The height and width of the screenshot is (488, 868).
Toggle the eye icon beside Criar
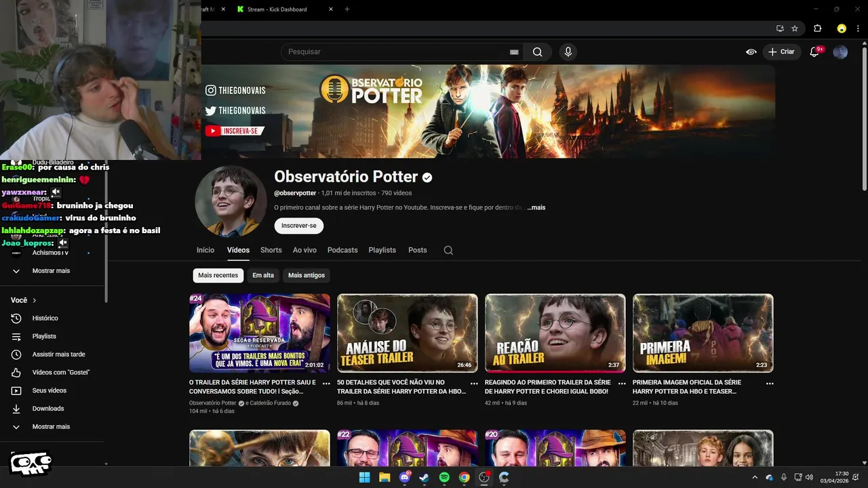point(751,52)
